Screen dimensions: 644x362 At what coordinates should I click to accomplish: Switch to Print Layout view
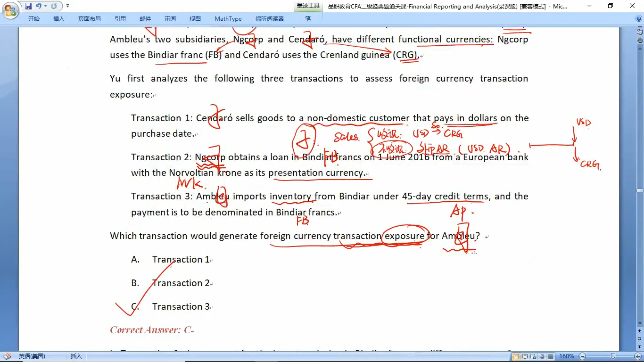(x=516, y=356)
